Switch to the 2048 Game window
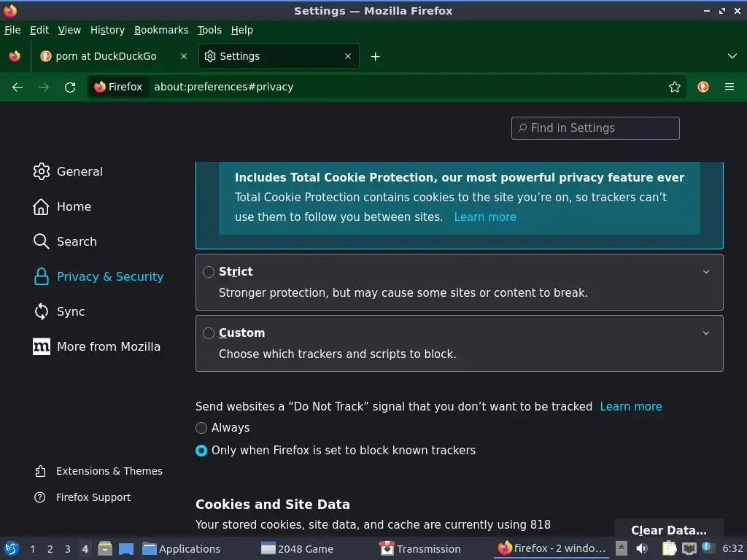 (x=298, y=548)
